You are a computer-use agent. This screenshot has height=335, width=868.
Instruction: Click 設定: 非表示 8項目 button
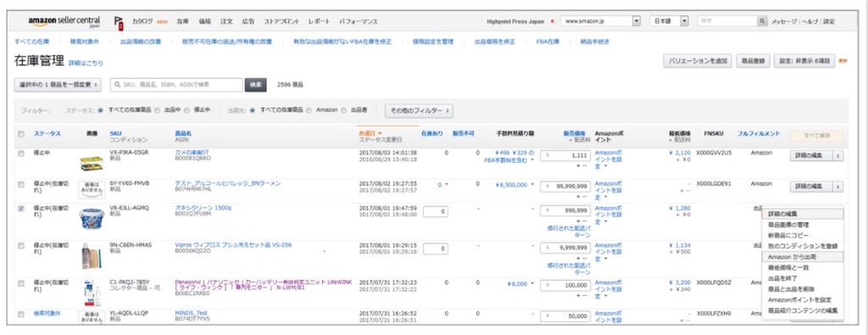[x=804, y=61]
